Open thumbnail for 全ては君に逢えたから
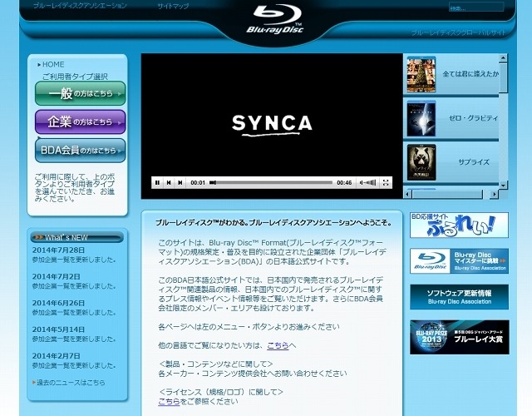Viewport: 532px width, 416px height. tap(421, 75)
